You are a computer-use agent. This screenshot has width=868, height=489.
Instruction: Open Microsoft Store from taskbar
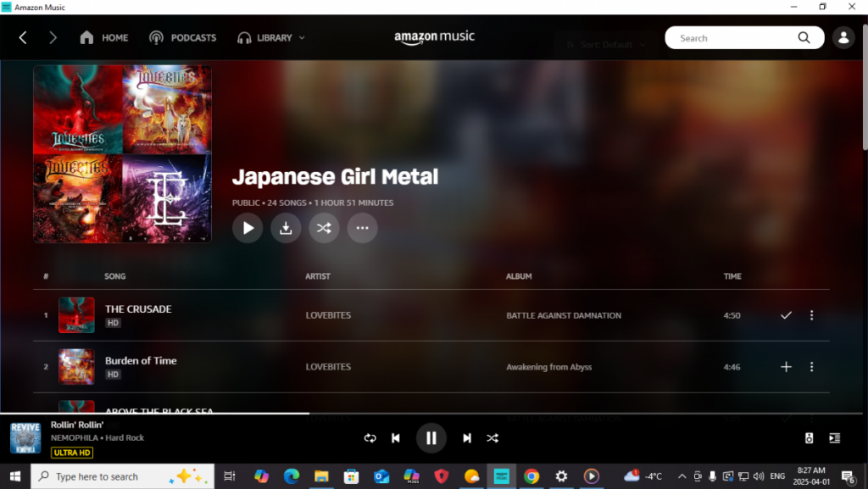pos(351,476)
